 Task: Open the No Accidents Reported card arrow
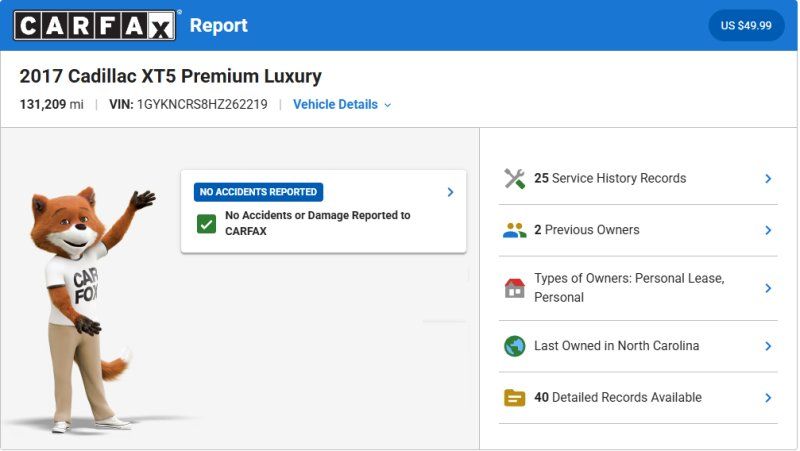(451, 192)
